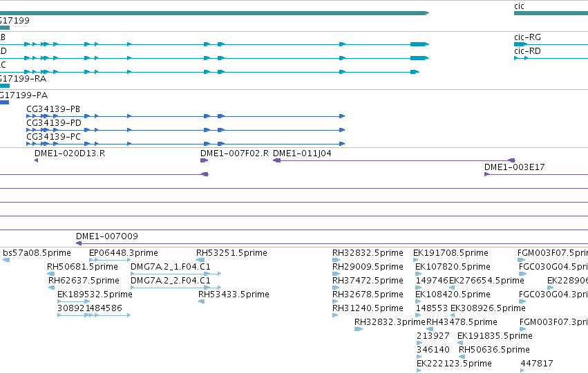The image size is (588, 374).
Task: Select the DME1-020D13.R arrow marker
Action: point(37,160)
